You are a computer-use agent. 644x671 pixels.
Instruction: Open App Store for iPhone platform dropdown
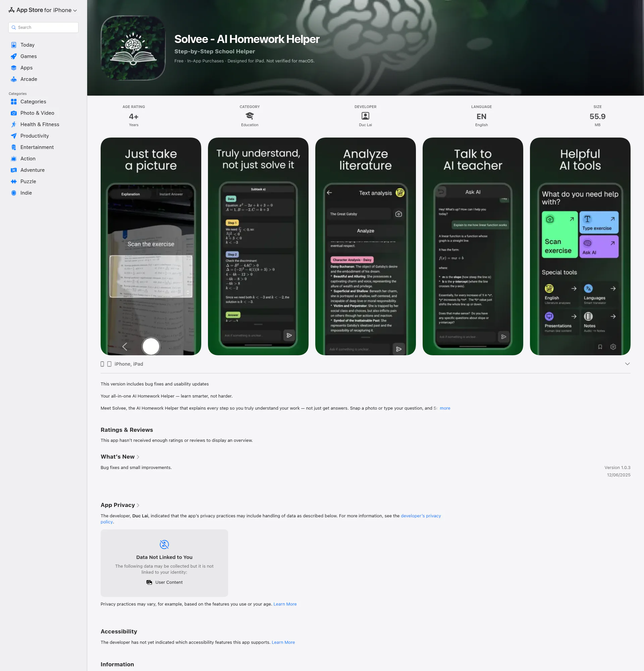click(x=43, y=10)
